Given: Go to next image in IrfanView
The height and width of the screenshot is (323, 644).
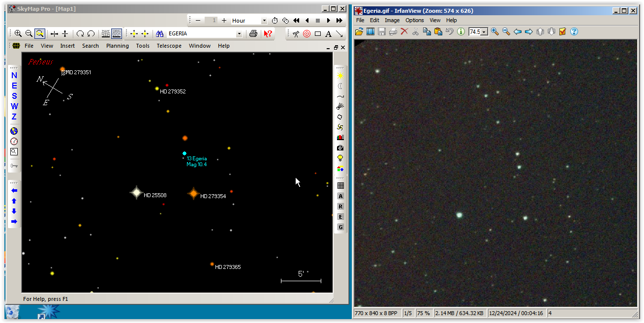Looking at the screenshot, I should pyautogui.click(x=529, y=31).
